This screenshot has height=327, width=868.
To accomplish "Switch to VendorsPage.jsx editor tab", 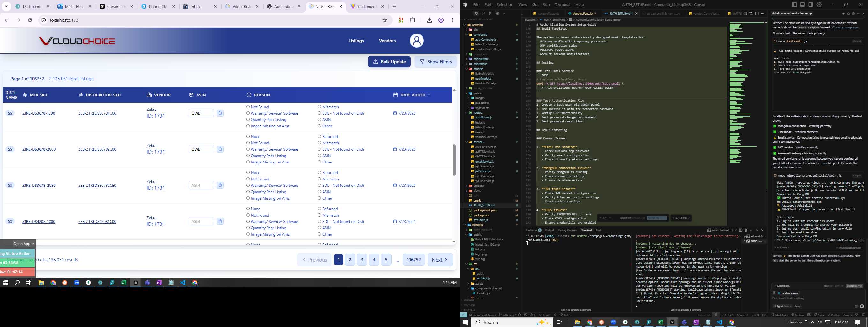I will tap(583, 14).
